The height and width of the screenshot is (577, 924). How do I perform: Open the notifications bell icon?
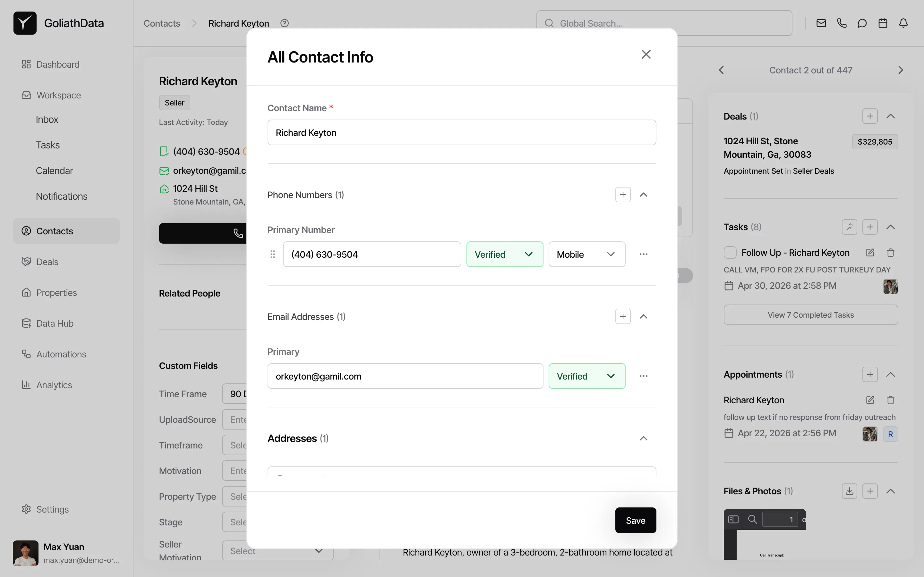pos(903,23)
